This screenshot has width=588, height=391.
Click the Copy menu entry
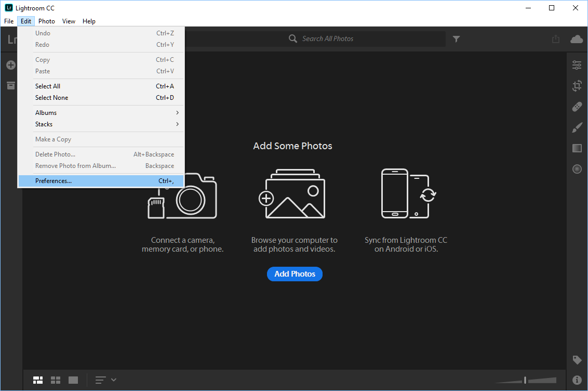coord(101,60)
